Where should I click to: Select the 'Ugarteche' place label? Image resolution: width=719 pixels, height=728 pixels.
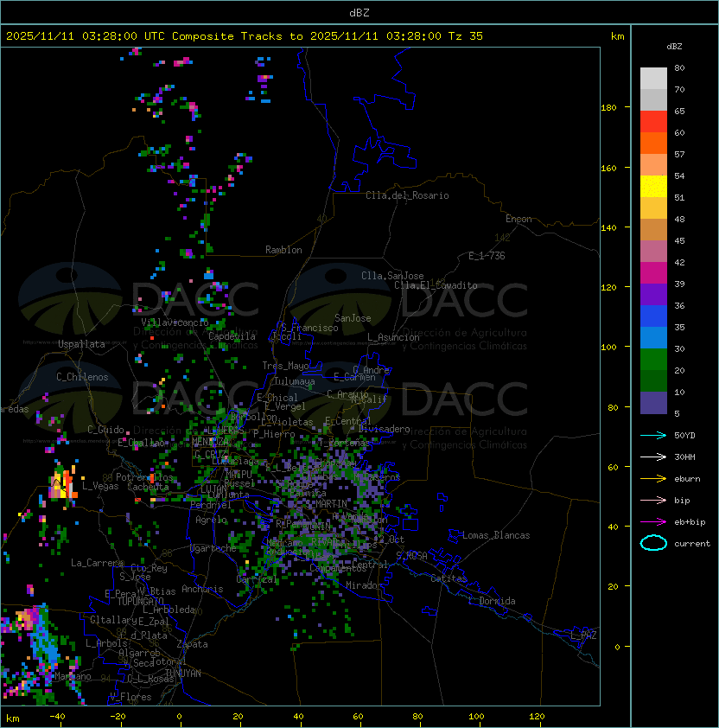pos(213,548)
